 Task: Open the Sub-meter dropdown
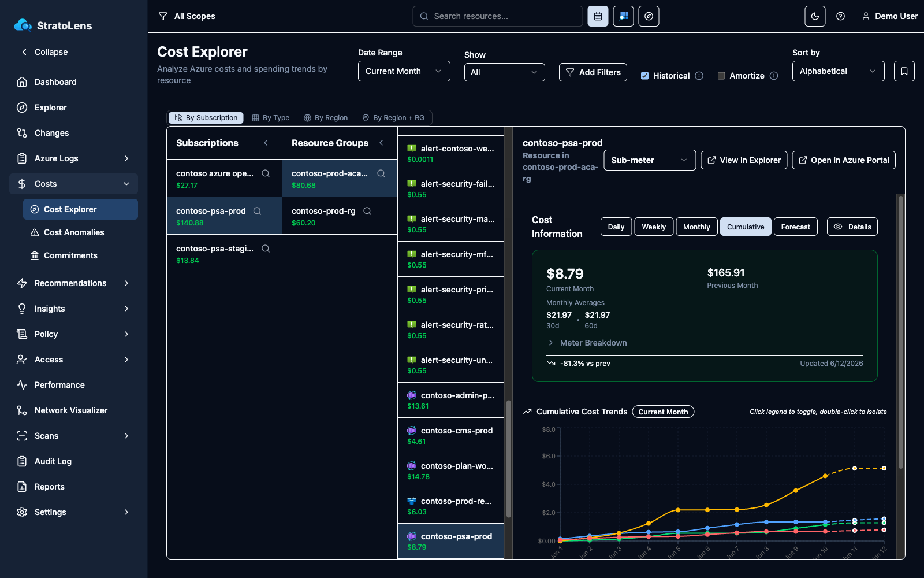pyautogui.click(x=650, y=160)
